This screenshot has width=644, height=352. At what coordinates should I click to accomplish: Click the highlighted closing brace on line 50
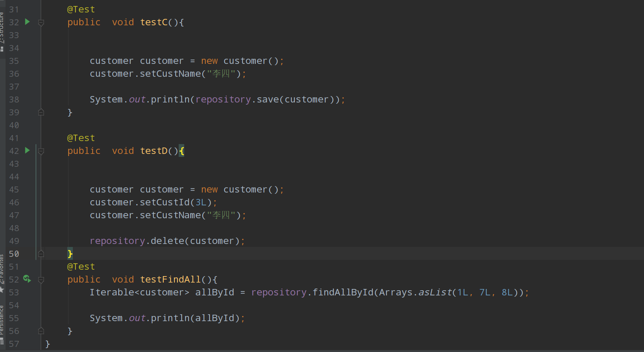[70, 254]
